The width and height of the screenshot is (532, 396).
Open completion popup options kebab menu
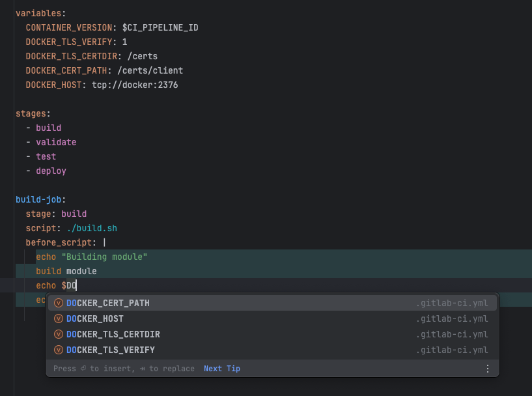point(488,369)
